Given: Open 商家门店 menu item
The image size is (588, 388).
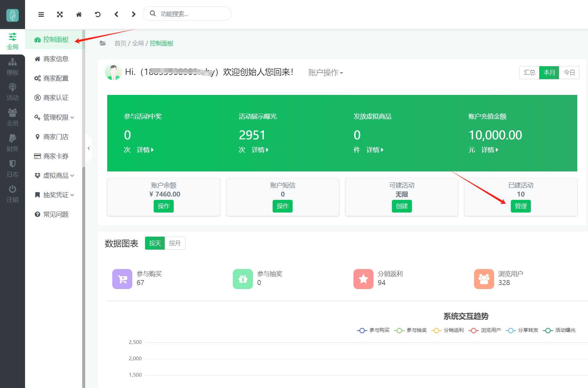Looking at the screenshot, I should coord(53,137).
